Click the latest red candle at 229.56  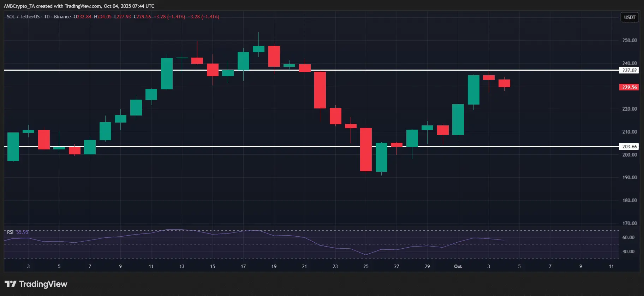click(x=504, y=83)
